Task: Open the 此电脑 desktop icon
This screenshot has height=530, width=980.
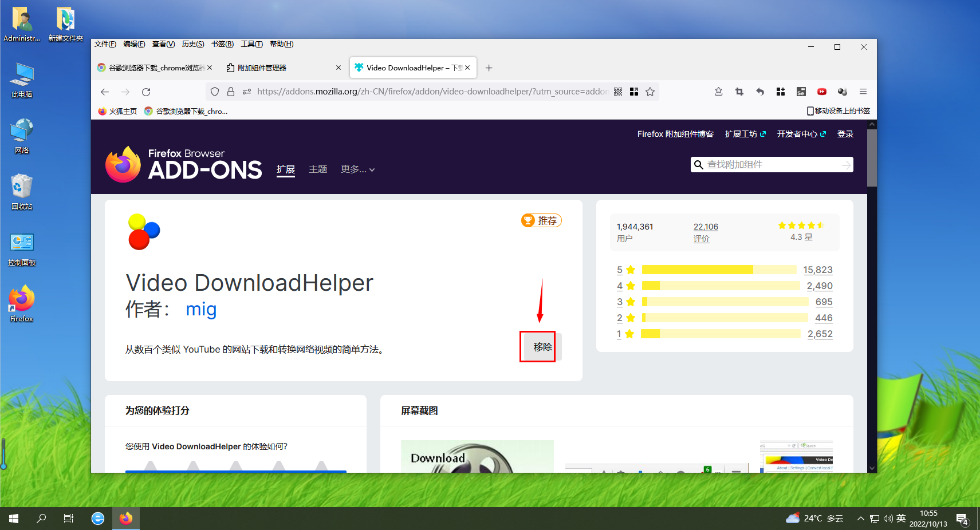Action: [x=22, y=80]
